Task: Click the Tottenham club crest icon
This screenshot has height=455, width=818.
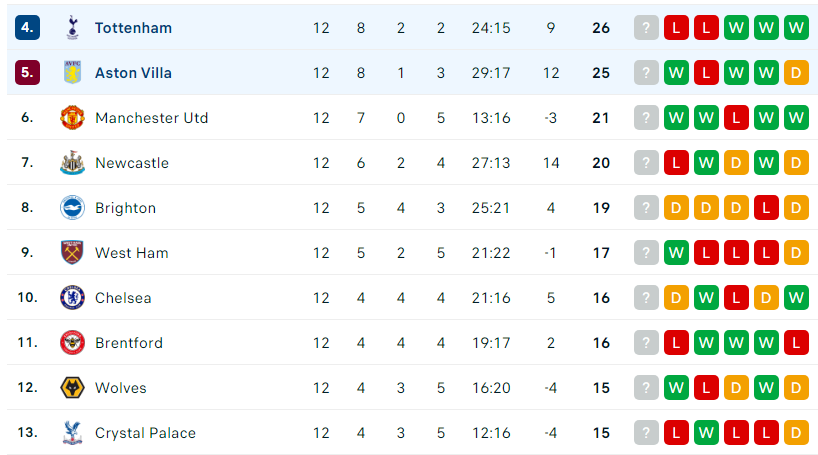Action: 73,28
